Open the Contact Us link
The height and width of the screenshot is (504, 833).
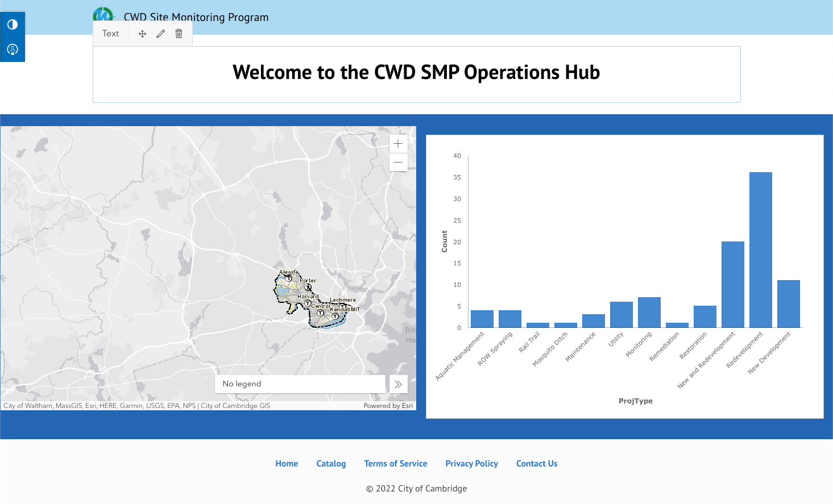[537, 464]
